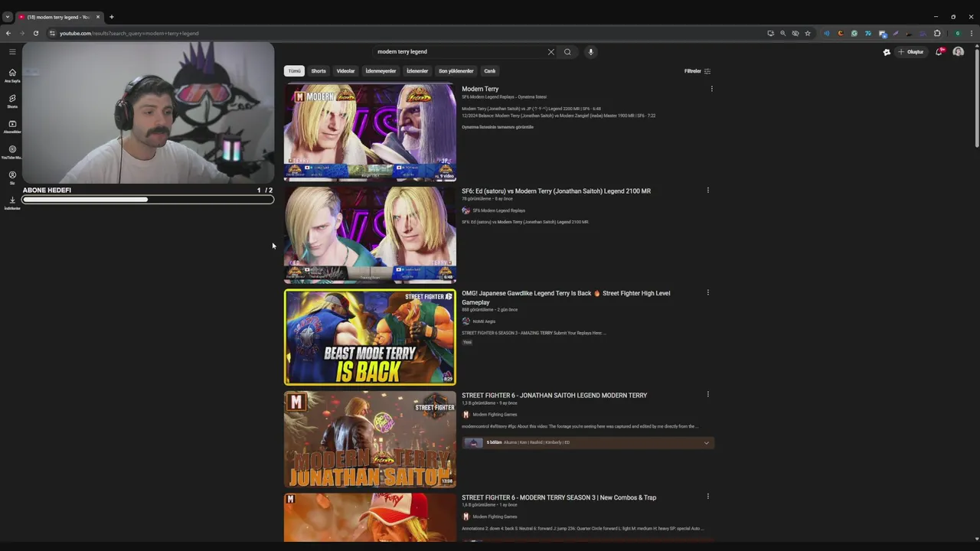
Task: Select the İzlenenler filter chip
Action: tap(417, 71)
